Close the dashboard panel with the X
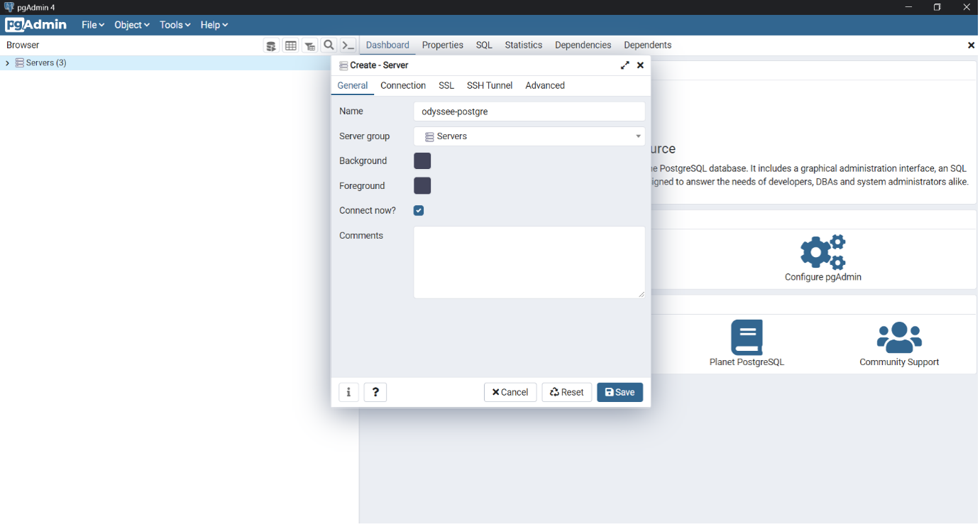The height and width of the screenshot is (527, 980). point(971,45)
